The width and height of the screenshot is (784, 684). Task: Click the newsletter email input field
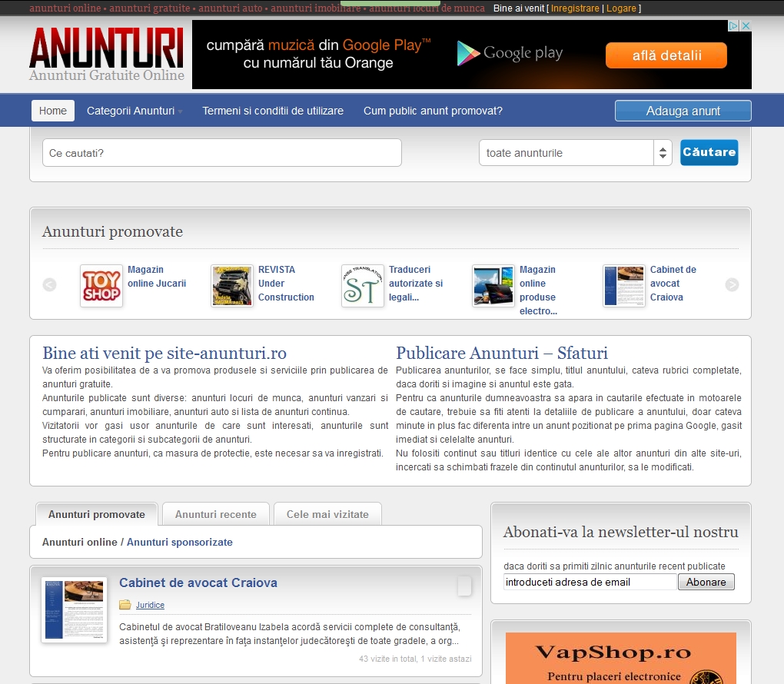point(590,582)
